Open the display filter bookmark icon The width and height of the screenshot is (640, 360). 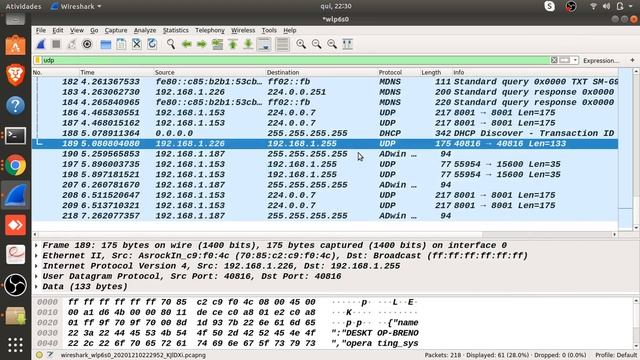(38, 60)
